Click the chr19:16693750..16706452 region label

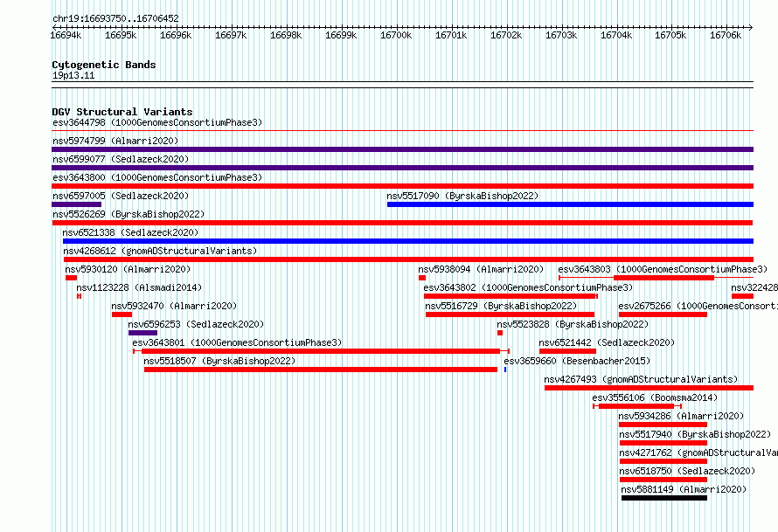pos(115,18)
